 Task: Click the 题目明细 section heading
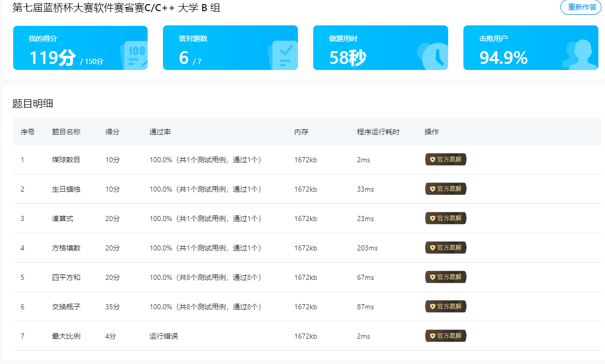33,103
